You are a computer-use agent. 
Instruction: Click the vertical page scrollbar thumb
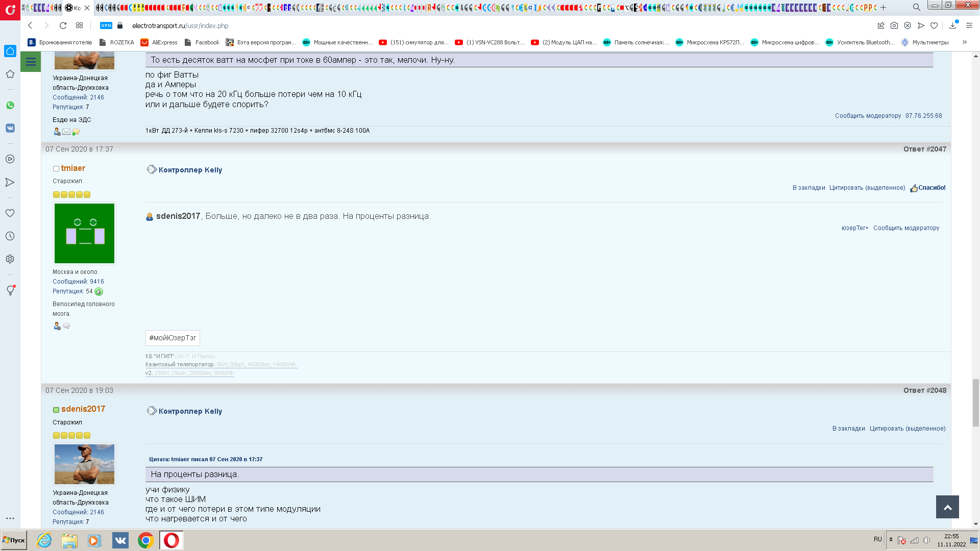click(x=975, y=403)
